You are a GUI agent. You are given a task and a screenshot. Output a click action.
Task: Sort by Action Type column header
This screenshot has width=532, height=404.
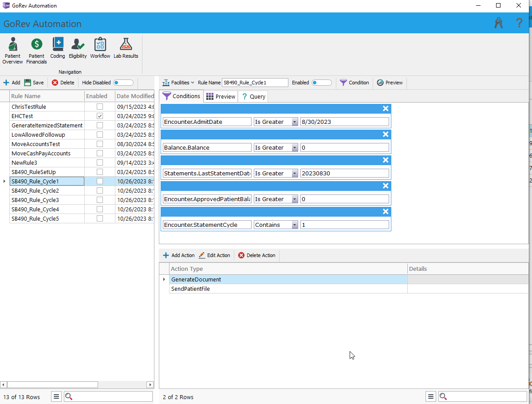click(288, 269)
